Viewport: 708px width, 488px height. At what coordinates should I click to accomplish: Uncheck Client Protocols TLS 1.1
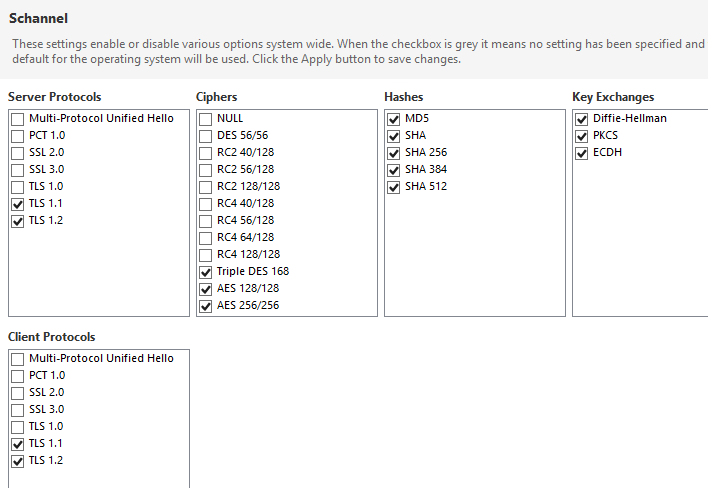coord(18,444)
